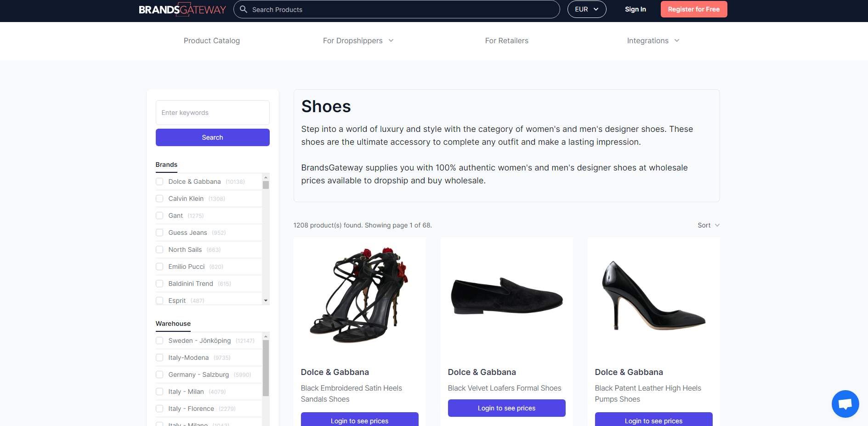
Task: Check the Italy - Milan warehouse
Action: point(159,392)
